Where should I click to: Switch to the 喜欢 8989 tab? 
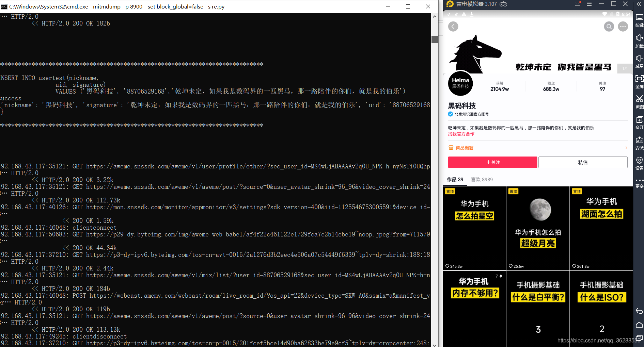coord(482,179)
